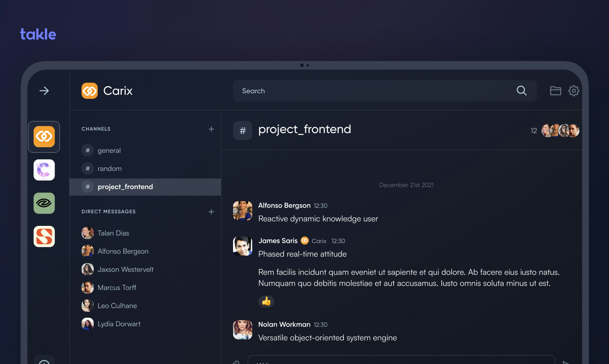Start a new direct message with plus
The width and height of the screenshot is (609, 364).
pyautogui.click(x=211, y=212)
